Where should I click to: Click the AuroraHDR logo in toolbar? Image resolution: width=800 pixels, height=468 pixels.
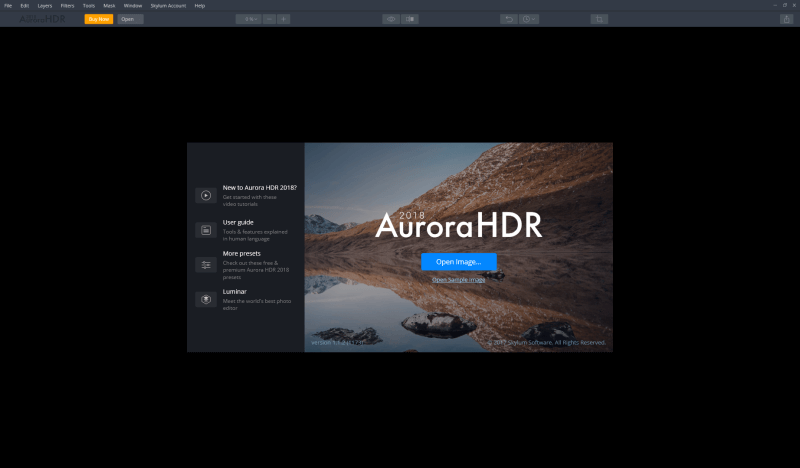coord(42,19)
